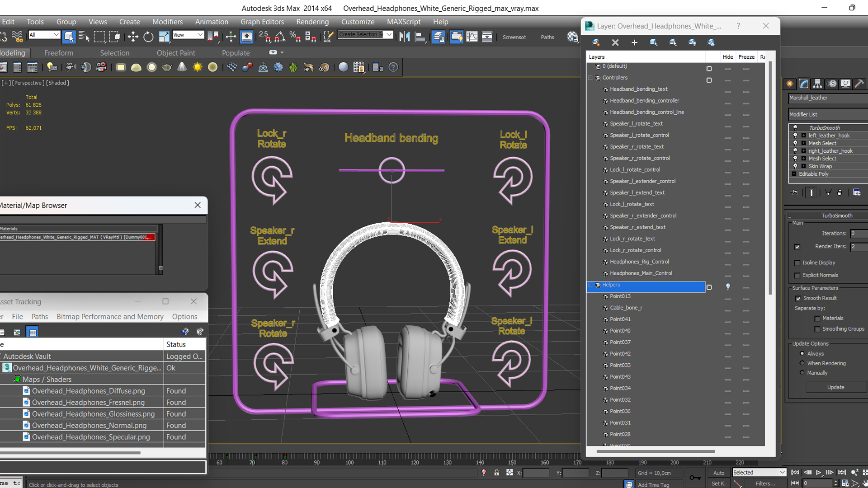The image size is (868, 488).
Task: Open the reference coordinate View dropdown
Action: coord(188,35)
